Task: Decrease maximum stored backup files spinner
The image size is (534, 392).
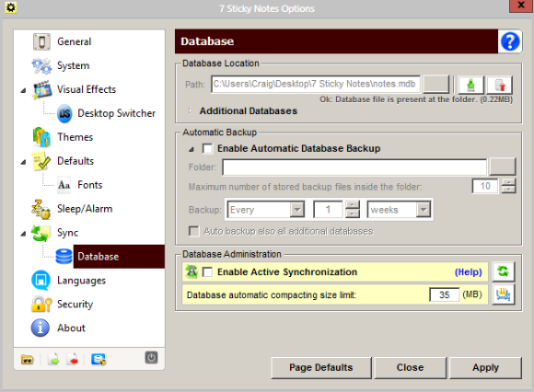Action: pyautogui.click(x=508, y=190)
